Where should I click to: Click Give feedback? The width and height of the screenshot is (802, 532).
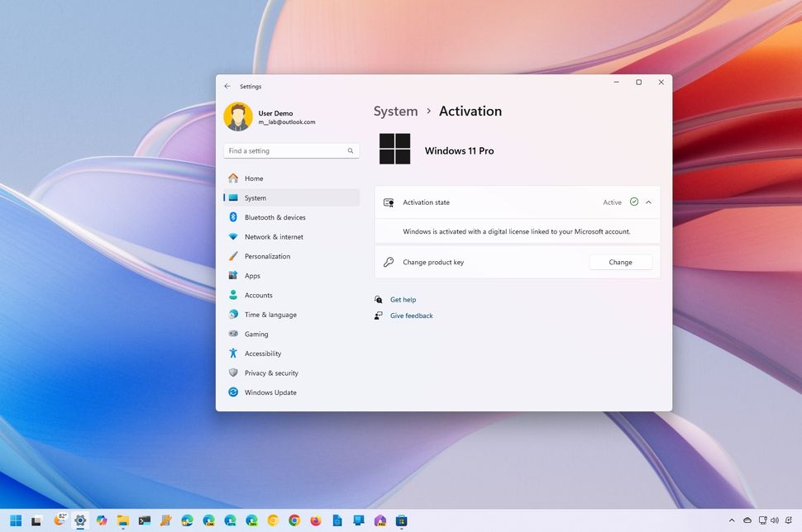tap(411, 316)
